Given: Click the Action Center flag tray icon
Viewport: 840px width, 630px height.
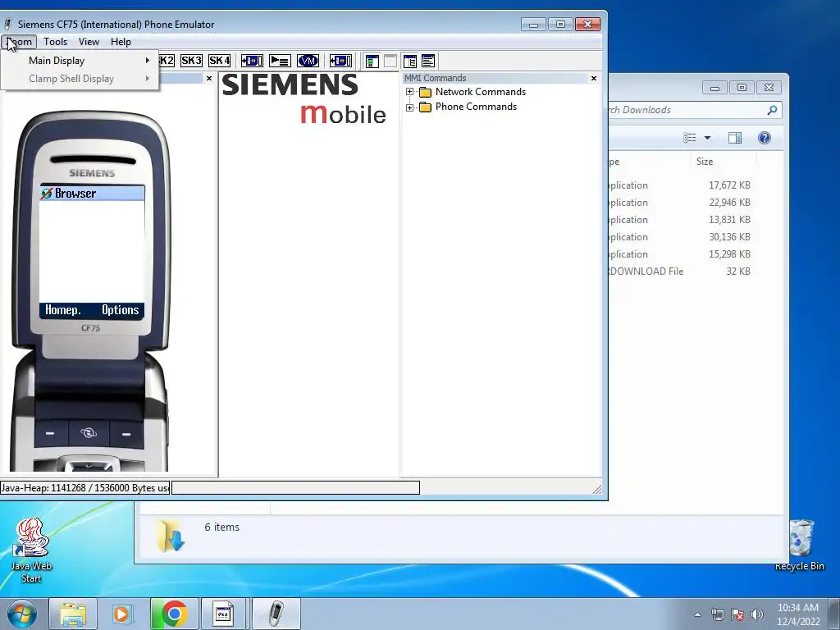Looking at the screenshot, I should 737,614.
